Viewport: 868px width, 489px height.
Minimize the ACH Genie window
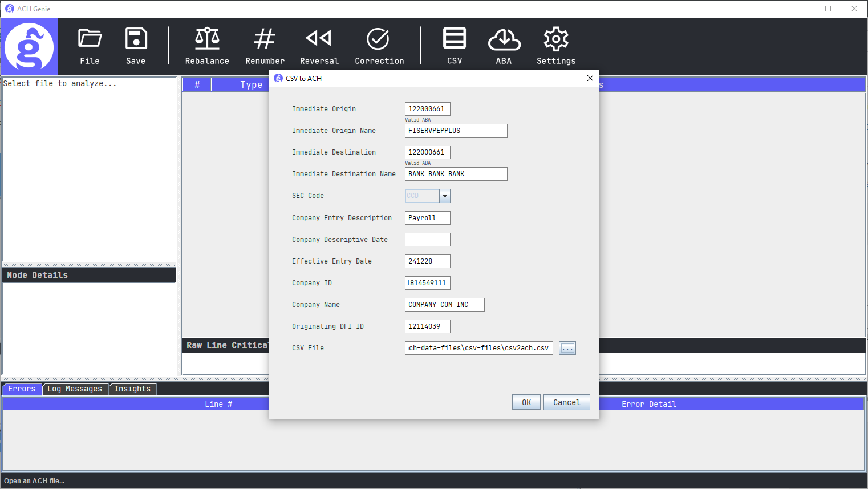point(802,9)
